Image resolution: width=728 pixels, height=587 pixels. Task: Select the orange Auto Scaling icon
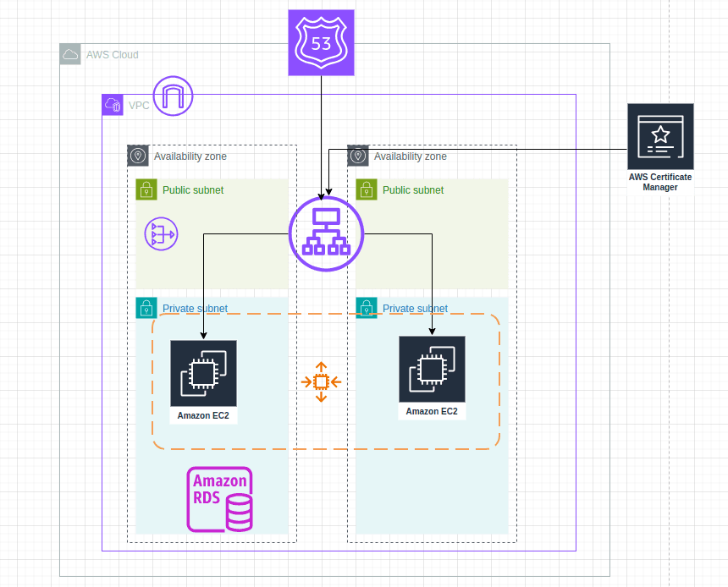[321, 382]
